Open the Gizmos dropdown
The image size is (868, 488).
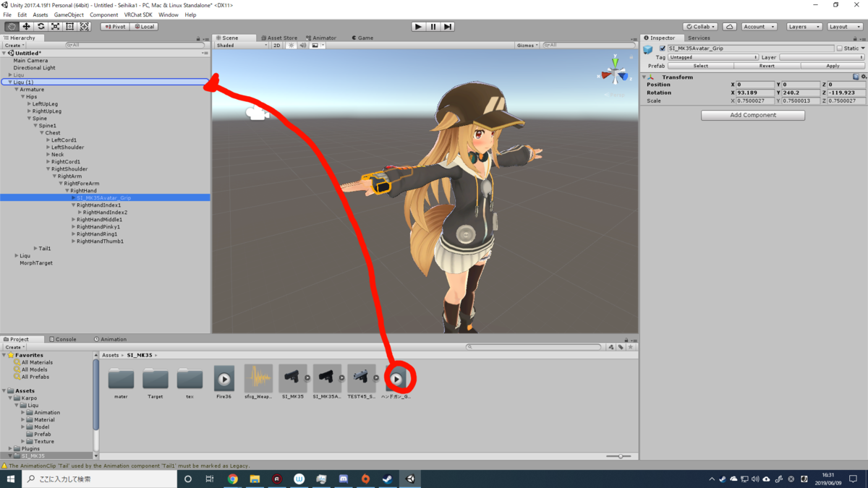click(527, 46)
